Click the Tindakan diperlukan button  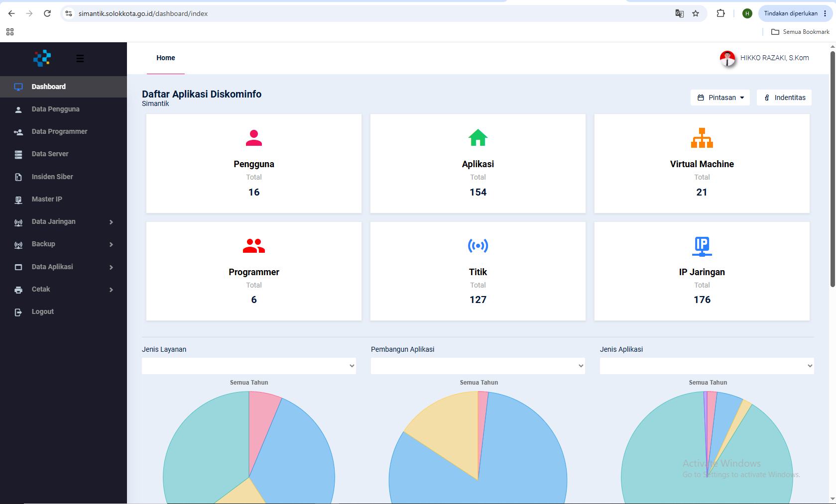point(795,13)
